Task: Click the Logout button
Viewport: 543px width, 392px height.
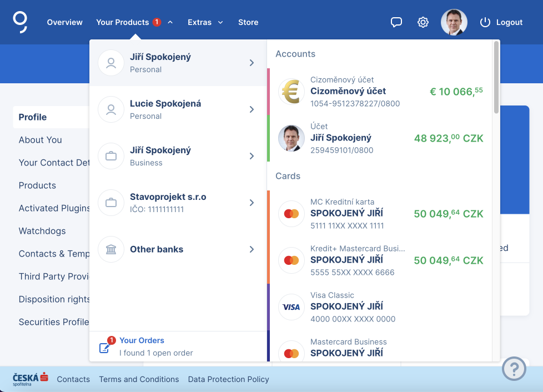Action: [x=501, y=22]
